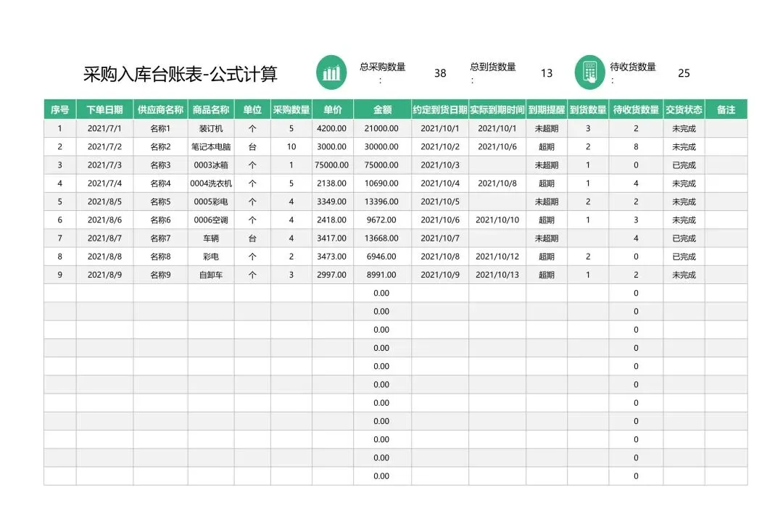This screenshot has width=783, height=532.
Task: Select order date cell 2021/8/5
Action: [105, 201]
